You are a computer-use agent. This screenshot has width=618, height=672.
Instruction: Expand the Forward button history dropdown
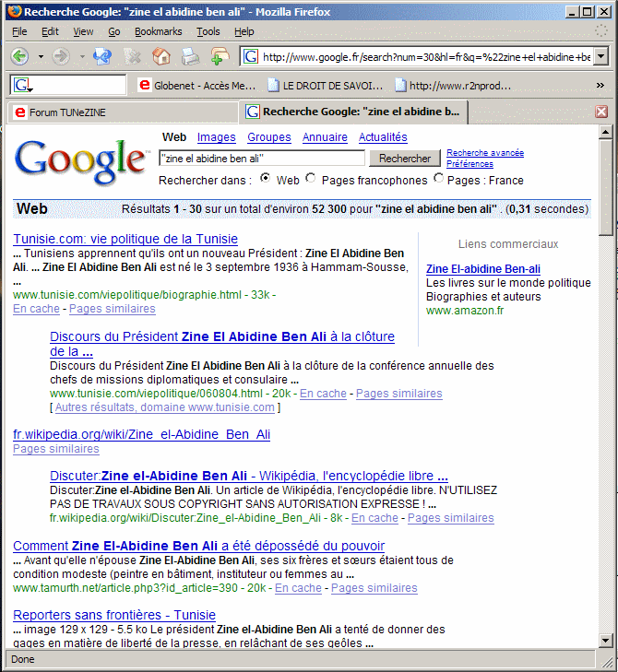tap(82, 56)
